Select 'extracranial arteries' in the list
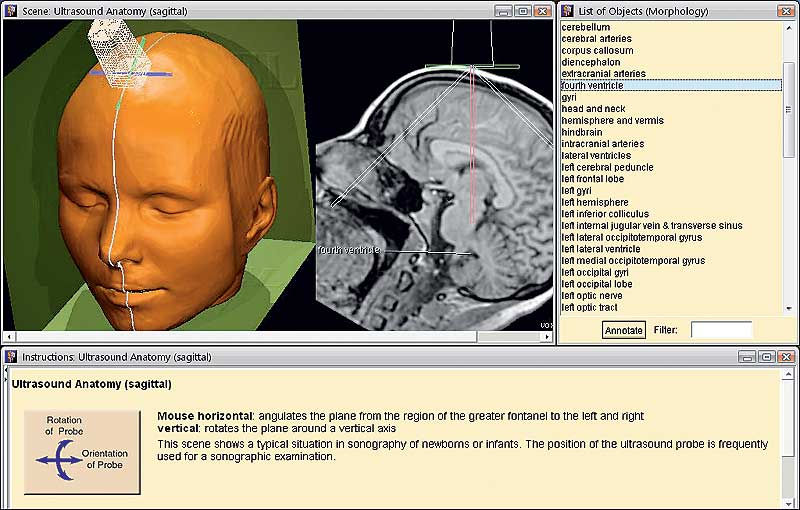The width and height of the screenshot is (800, 510). 604,74
